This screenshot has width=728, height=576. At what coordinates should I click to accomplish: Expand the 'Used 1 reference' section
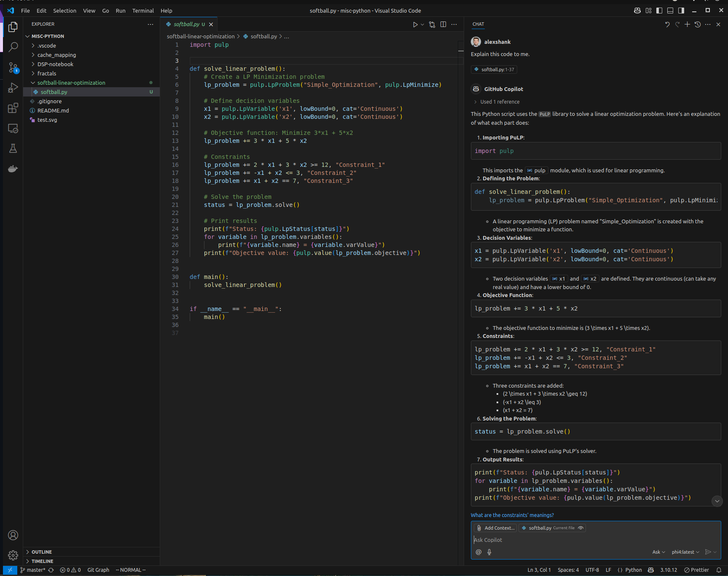coord(497,102)
